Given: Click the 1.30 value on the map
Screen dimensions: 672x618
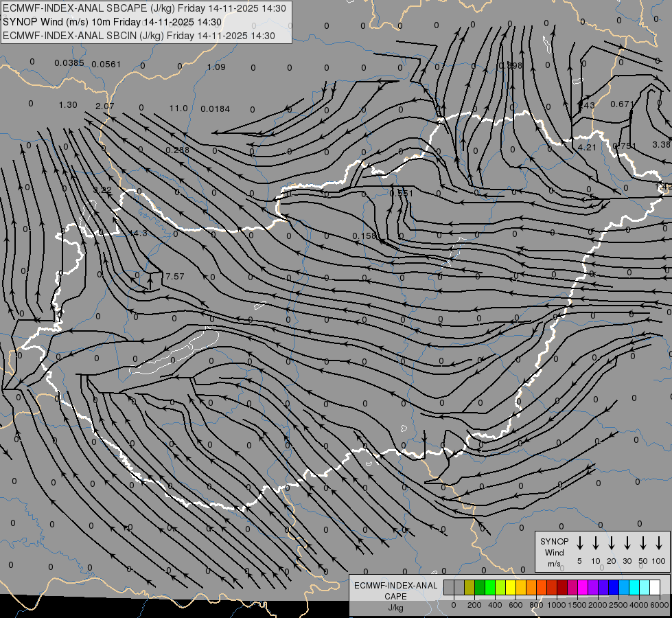Looking at the screenshot, I should coord(68,104).
